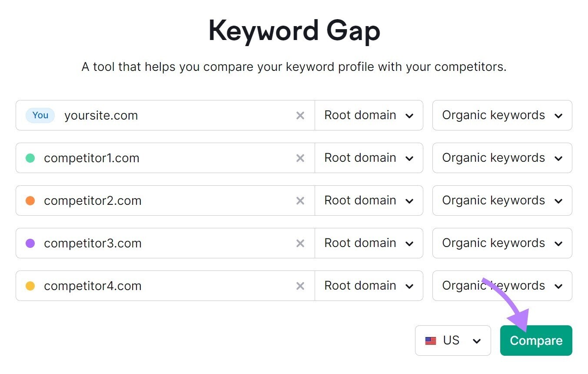The height and width of the screenshot is (374, 588).
Task: Remove competitor4.com via its X icon
Action: (300, 286)
